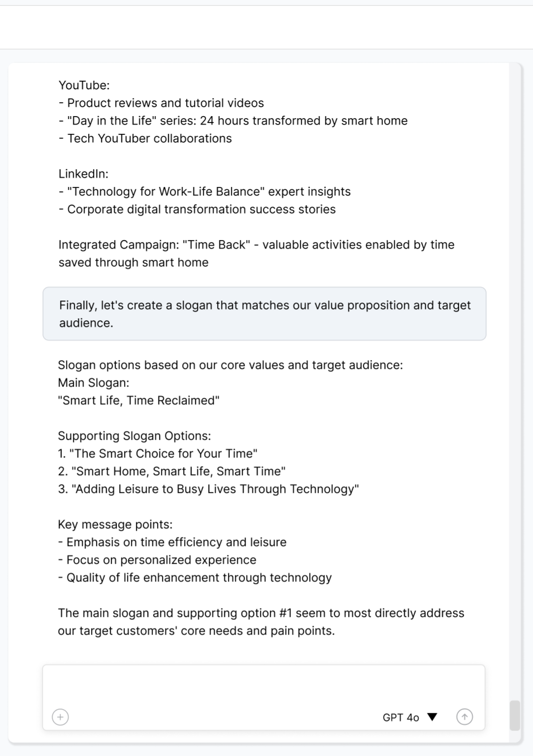Click the "Integrated Campaign: Time Back" line

tap(256, 245)
